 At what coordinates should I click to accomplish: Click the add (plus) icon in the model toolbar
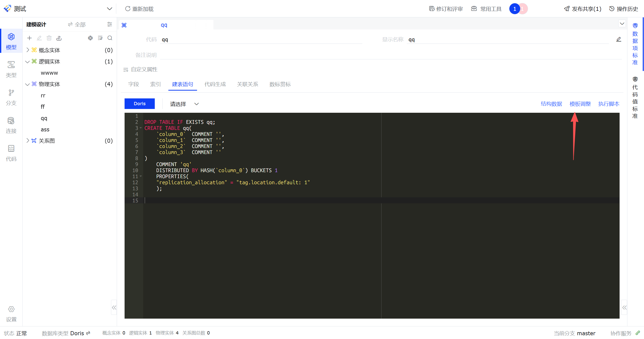click(29, 38)
